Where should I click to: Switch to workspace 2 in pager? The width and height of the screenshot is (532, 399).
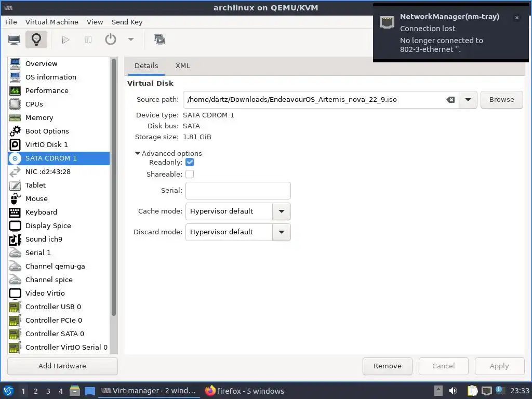36,391
